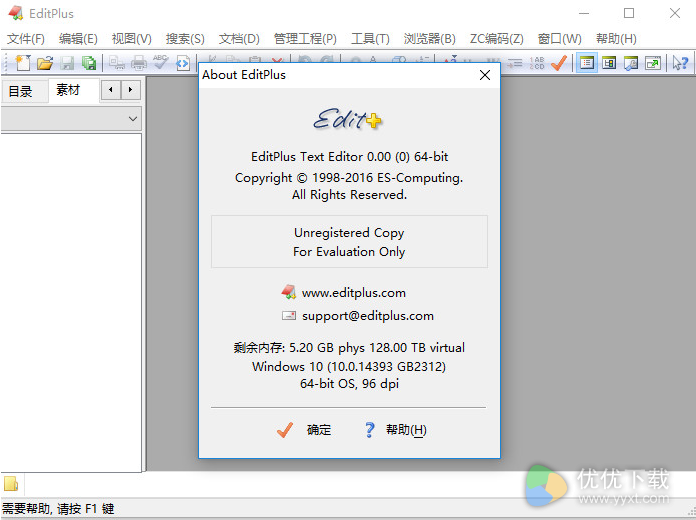Close the About EditPlus dialog
Viewport: 696px width, 520px height.
pyautogui.click(x=485, y=75)
